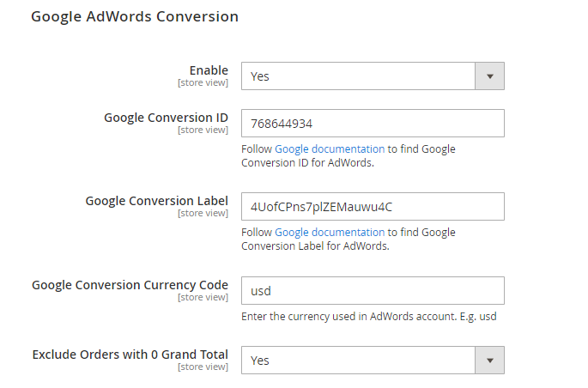
Task: Click the Enable field label
Action: 209,70
